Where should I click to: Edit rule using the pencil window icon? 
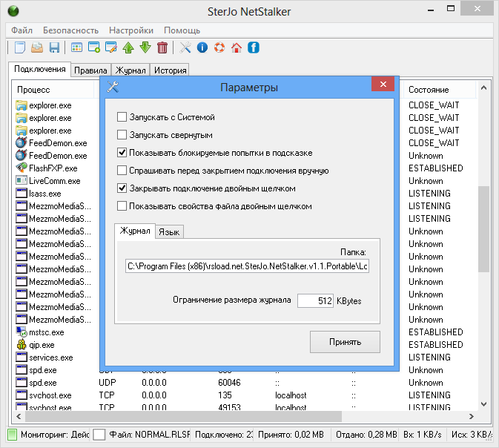[111, 47]
